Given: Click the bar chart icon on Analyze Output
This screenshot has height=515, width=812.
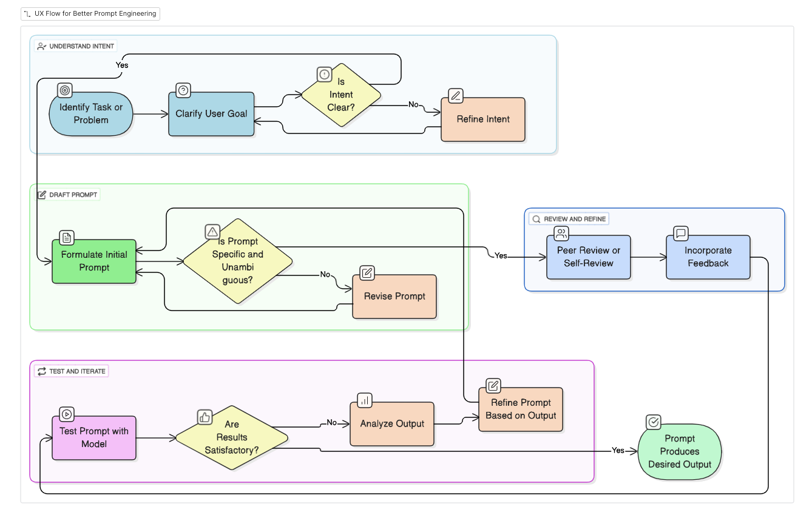Looking at the screenshot, I should [x=365, y=400].
